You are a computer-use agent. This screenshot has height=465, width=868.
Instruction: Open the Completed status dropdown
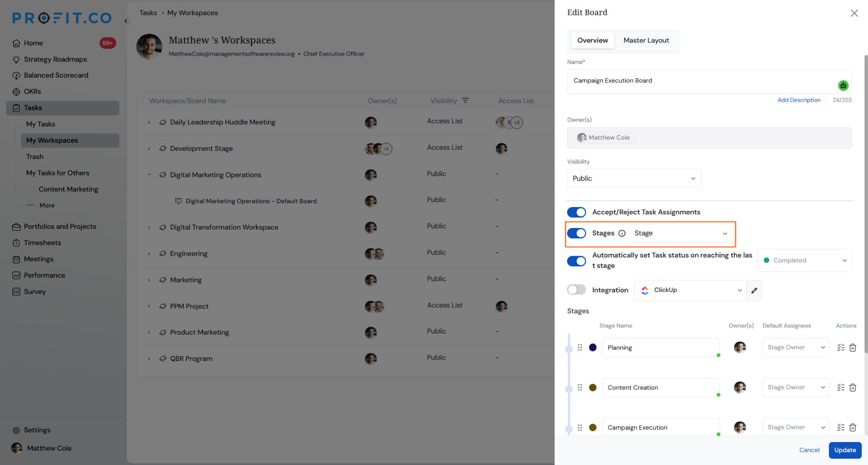coord(804,261)
